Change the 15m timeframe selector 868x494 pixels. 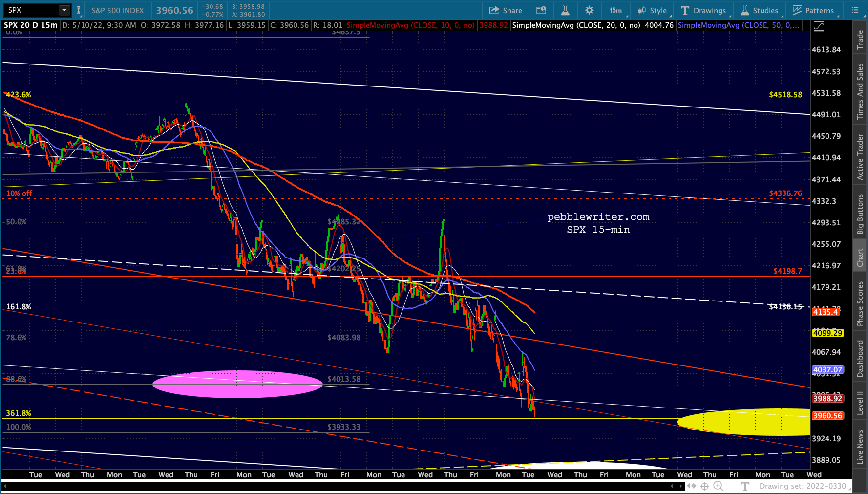click(x=616, y=10)
